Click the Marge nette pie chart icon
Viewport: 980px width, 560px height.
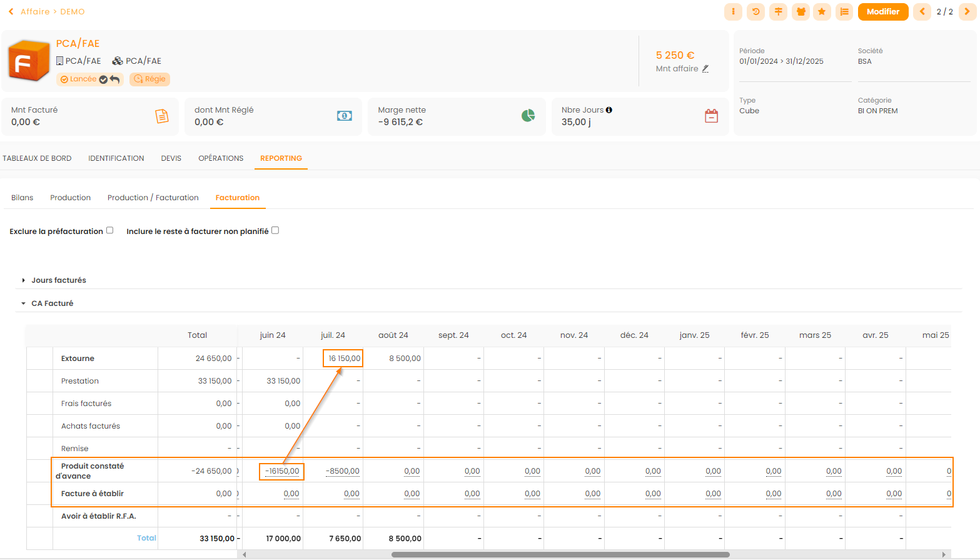(x=528, y=116)
